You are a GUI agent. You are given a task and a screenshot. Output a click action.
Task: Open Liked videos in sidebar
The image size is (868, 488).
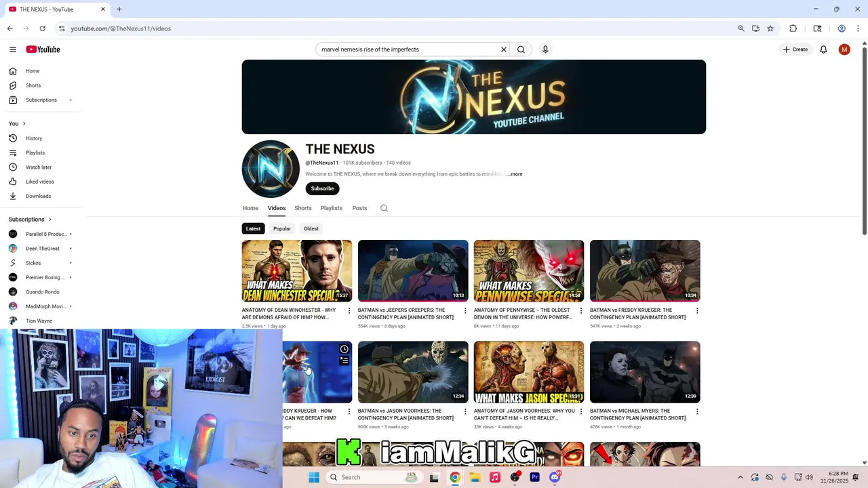(x=41, y=182)
